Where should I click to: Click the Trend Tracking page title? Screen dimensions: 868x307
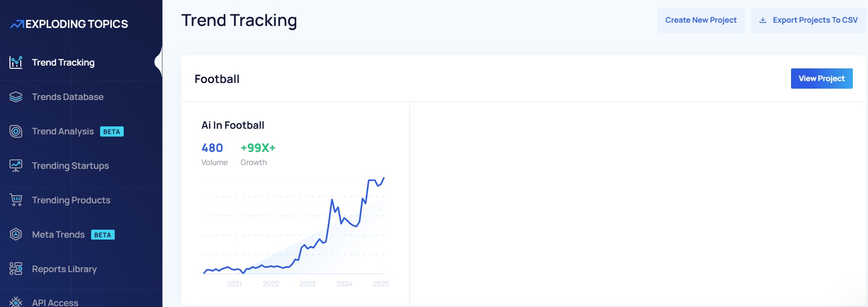coord(239,20)
